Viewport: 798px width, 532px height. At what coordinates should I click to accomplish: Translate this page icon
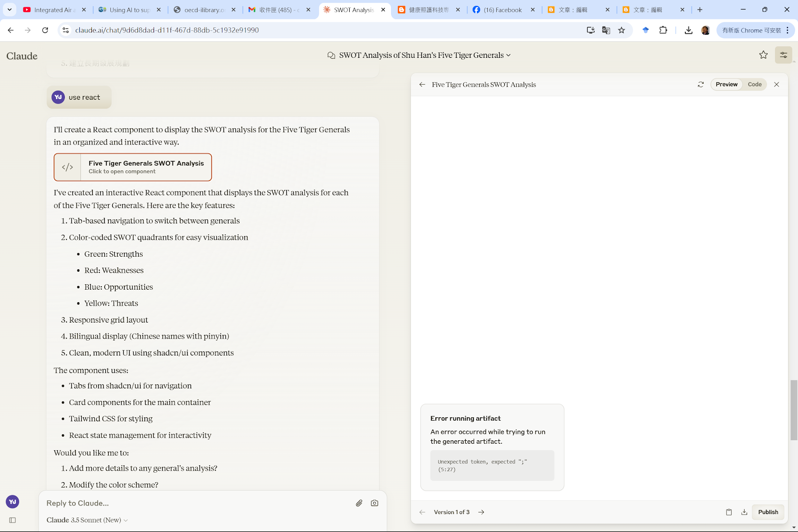point(606,30)
